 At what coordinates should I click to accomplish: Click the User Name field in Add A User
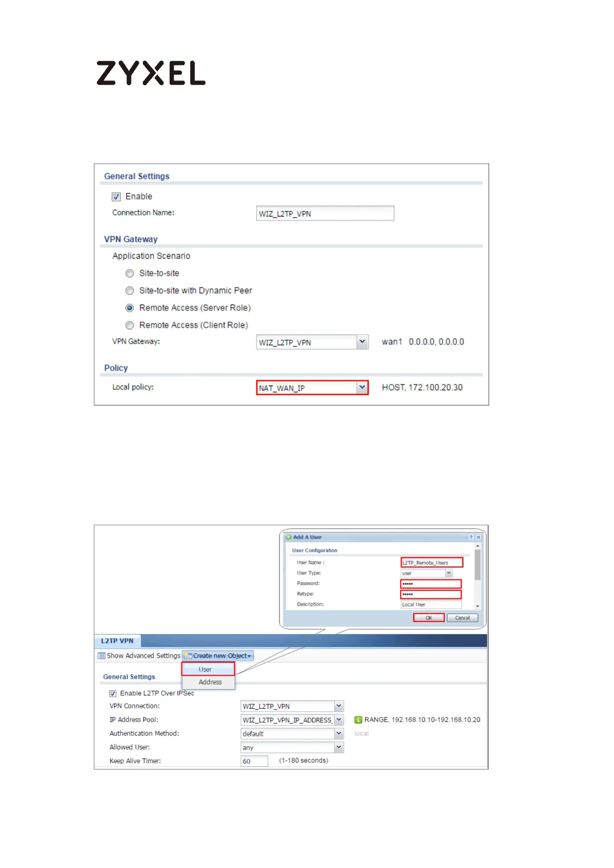coord(432,562)
